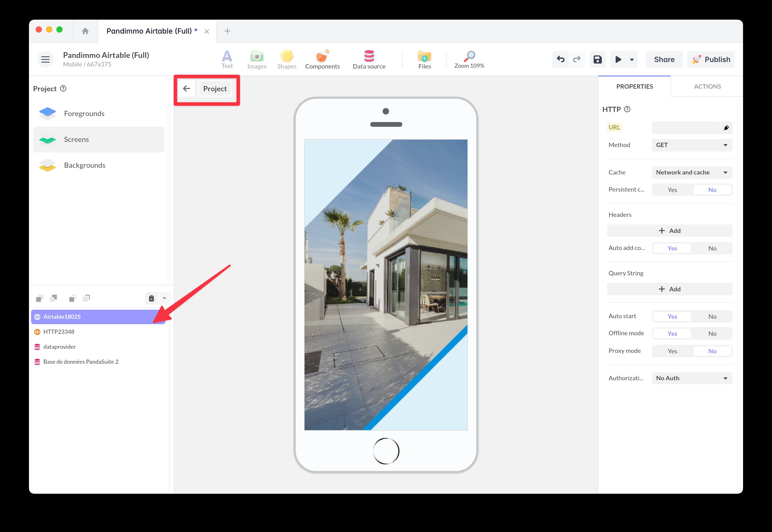This screenshot has height=532, width=772.
Task: Open the Method GET dropdown
Action: pos(692,145)
